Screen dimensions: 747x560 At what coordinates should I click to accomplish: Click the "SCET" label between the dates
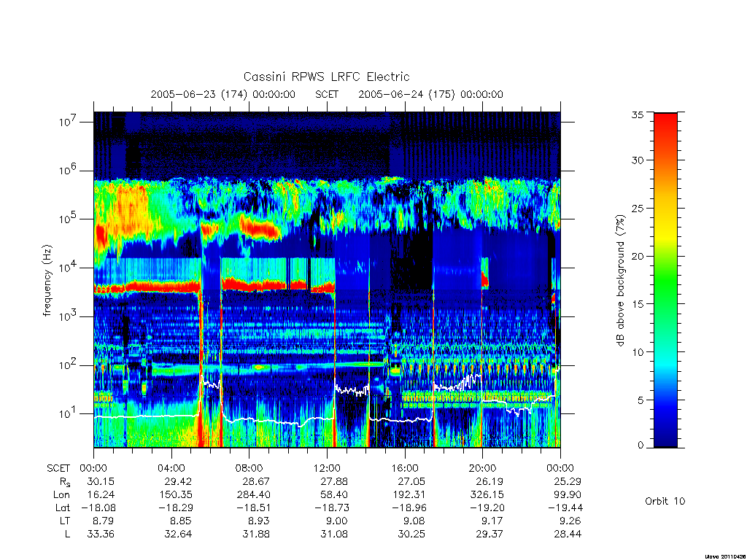[327, 94]
